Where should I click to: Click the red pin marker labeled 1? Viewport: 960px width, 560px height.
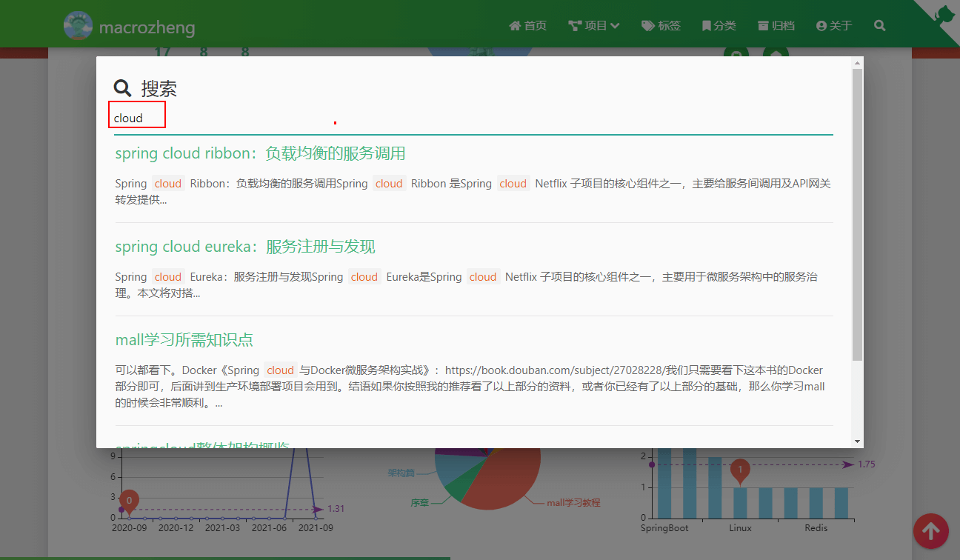739,470
